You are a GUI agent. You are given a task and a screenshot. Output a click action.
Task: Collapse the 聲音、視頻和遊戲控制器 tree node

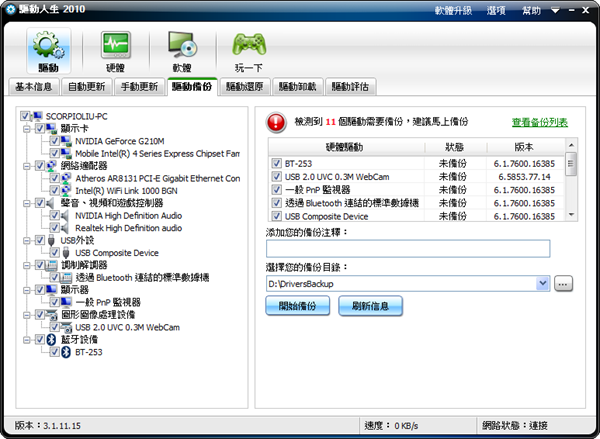[x=26, y=203]
